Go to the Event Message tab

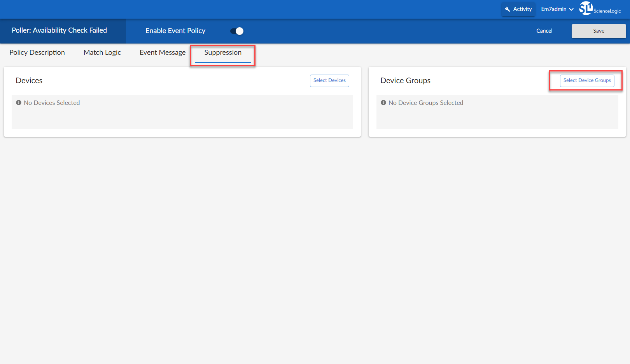[x=163, y=52]
